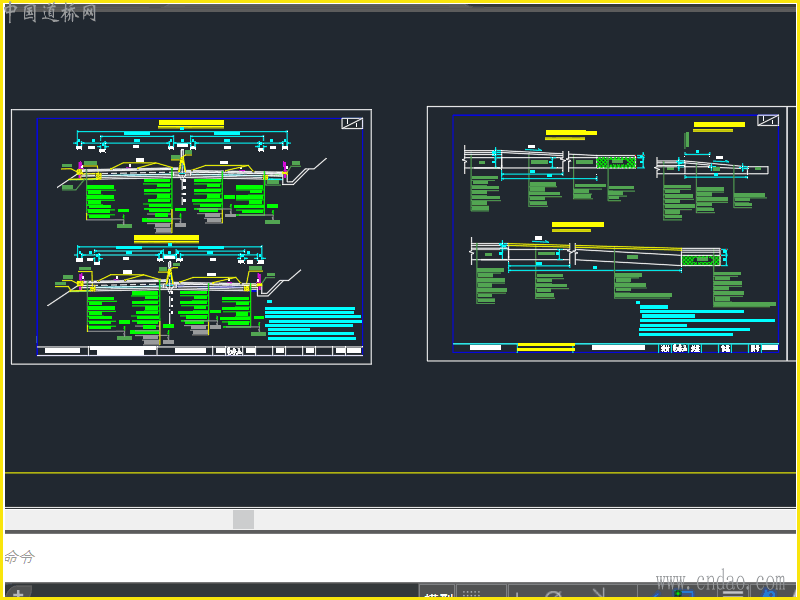This screenshot has width=800, height=600.
Task: Click the lineweight three-lines status icon
Action: click(733, 593)
